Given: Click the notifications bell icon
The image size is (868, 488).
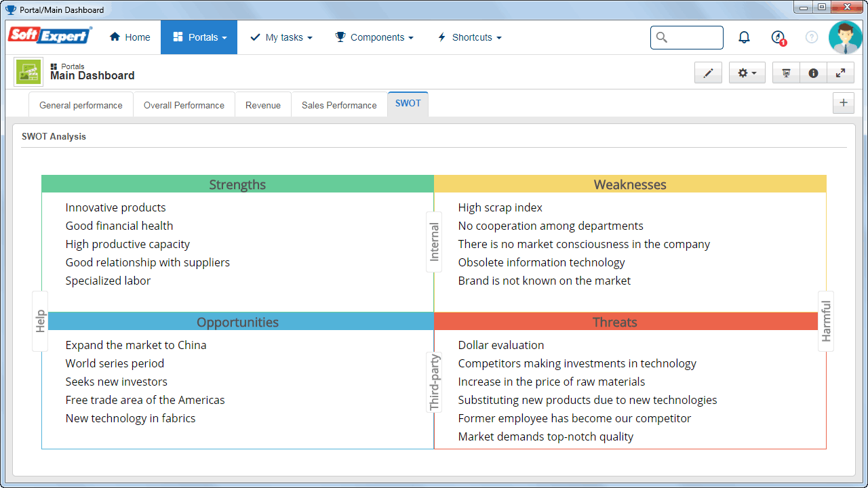Looking at the screenshot, I should coord(744,37).
